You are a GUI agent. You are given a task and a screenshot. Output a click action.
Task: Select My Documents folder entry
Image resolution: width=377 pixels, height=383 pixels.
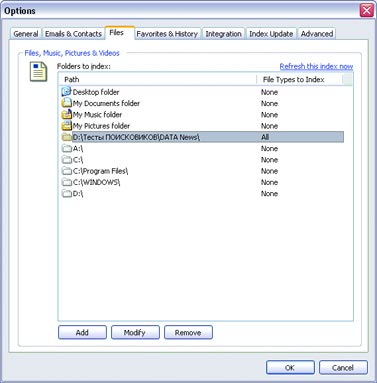[x=106, y=103]
